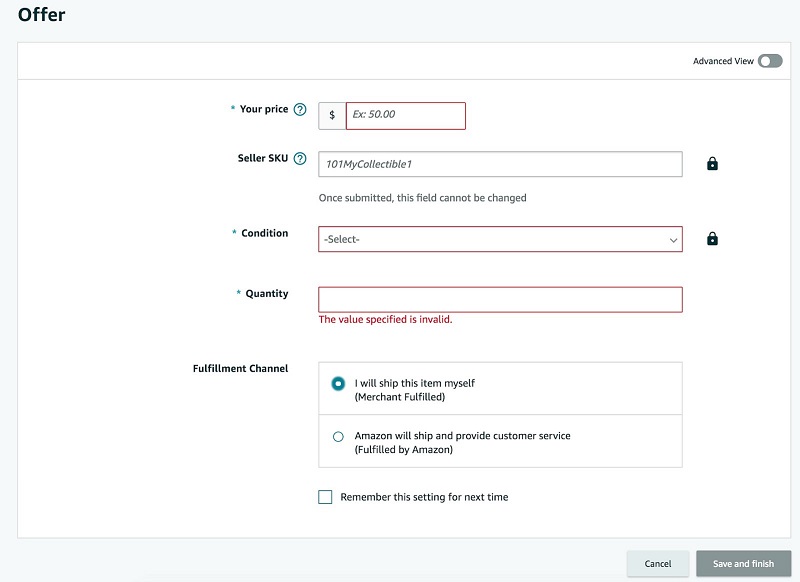Select "I will ship this item myself" option

[338, 383]
